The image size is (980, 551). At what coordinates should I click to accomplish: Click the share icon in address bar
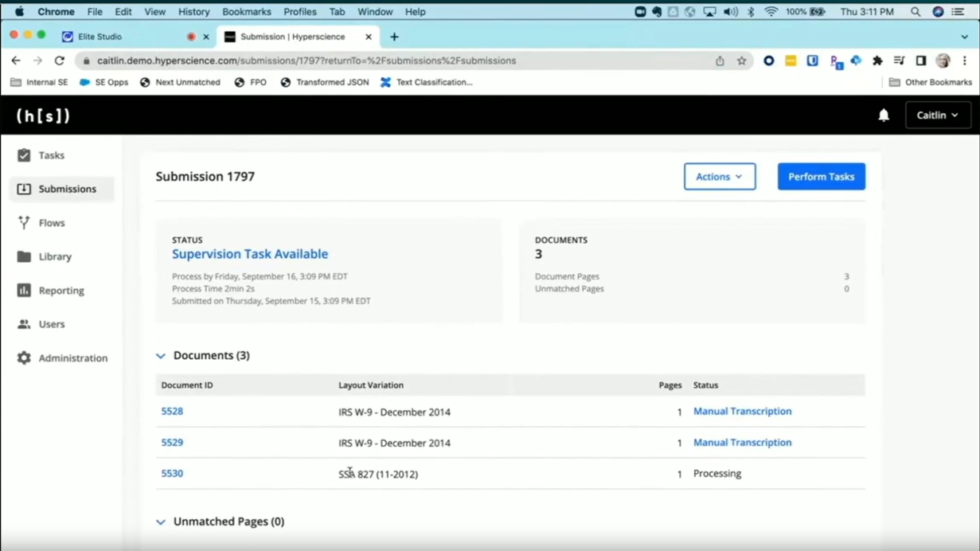tap(720, 61)
